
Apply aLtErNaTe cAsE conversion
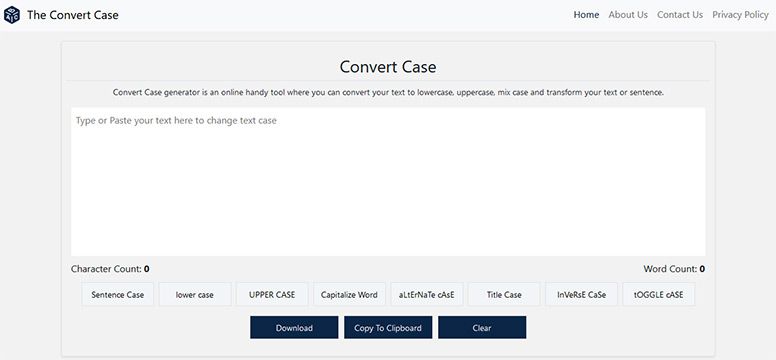pyautogui.click(x=427, y=295)
